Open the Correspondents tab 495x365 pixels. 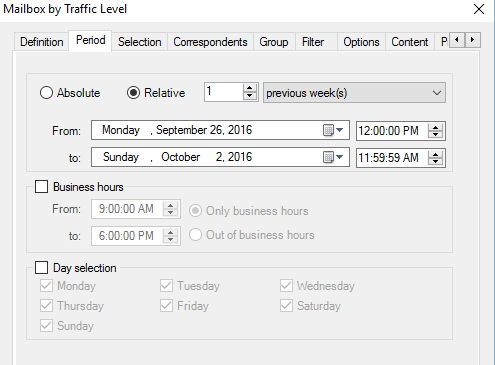click(210, 42)
